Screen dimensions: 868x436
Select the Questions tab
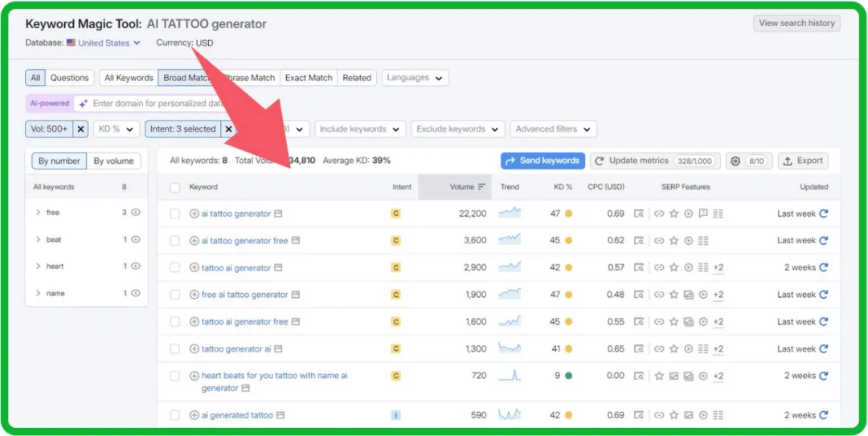pos(69,78)
